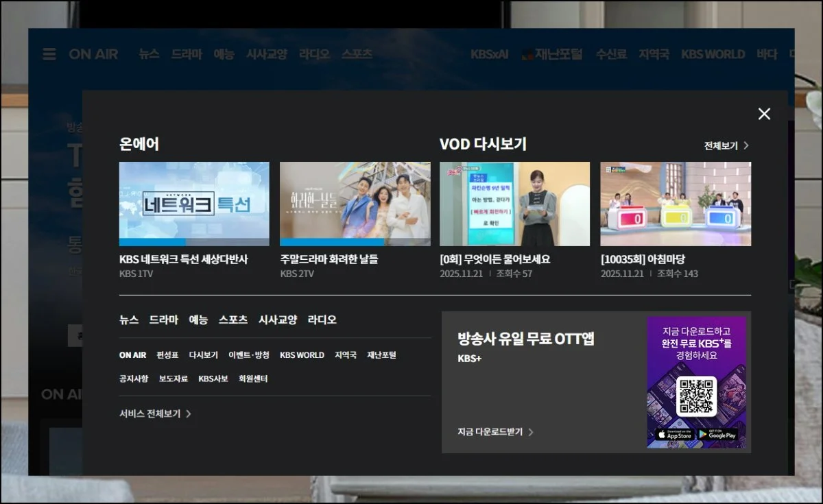Select 드라마 in overlay category list
Viewport: 823px width, 504px height.
(163, 320)
